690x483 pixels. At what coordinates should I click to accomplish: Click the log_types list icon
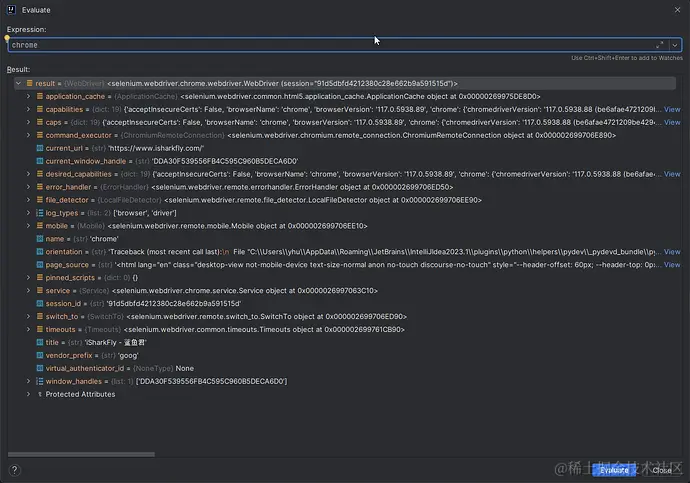tap(40, 213)
